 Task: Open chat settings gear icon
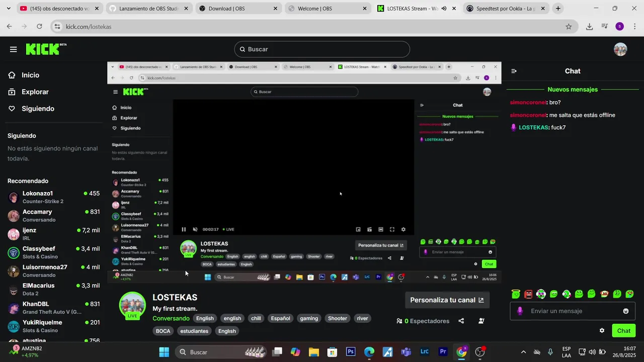coord(602,330)
